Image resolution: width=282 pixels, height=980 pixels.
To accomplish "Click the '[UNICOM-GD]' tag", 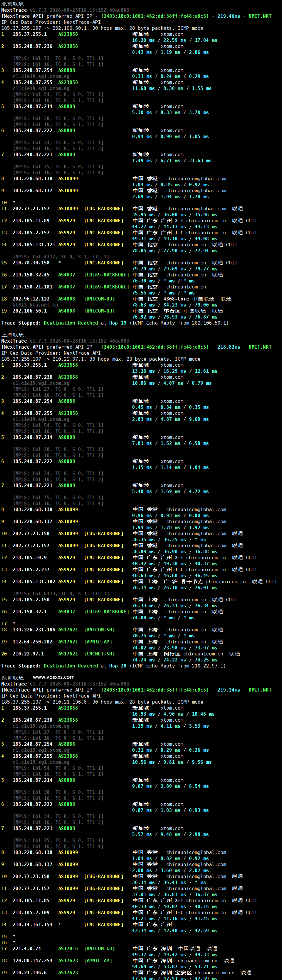I will (x=99, y=949).
